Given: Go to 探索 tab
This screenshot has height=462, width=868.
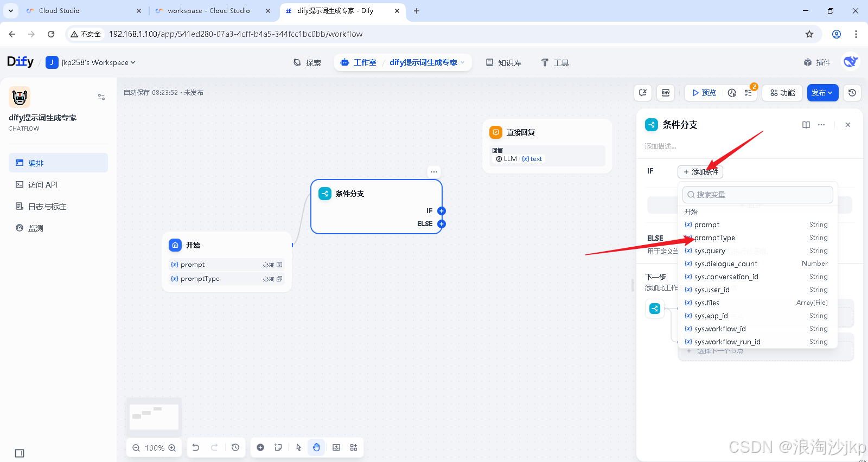Looking at the screenshot, I should [x=307, y=63].
